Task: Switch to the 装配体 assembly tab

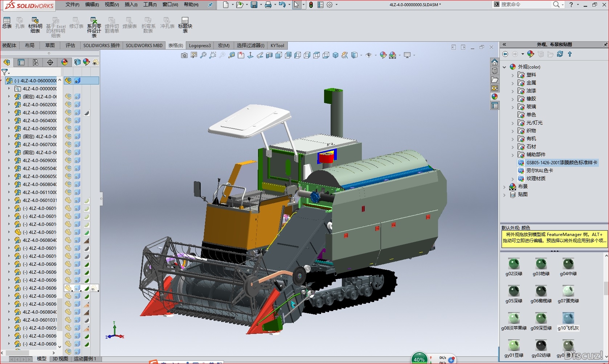Action: coord(9,45)
